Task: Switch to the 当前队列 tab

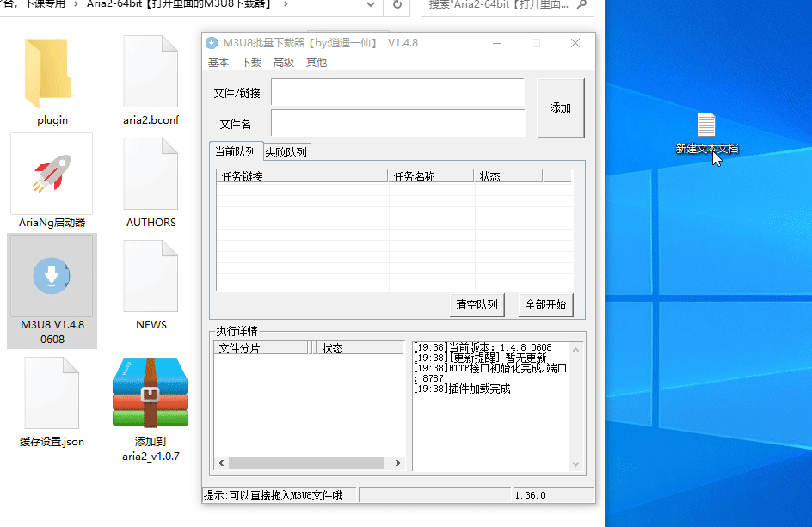Action: [x=236, y=151]
